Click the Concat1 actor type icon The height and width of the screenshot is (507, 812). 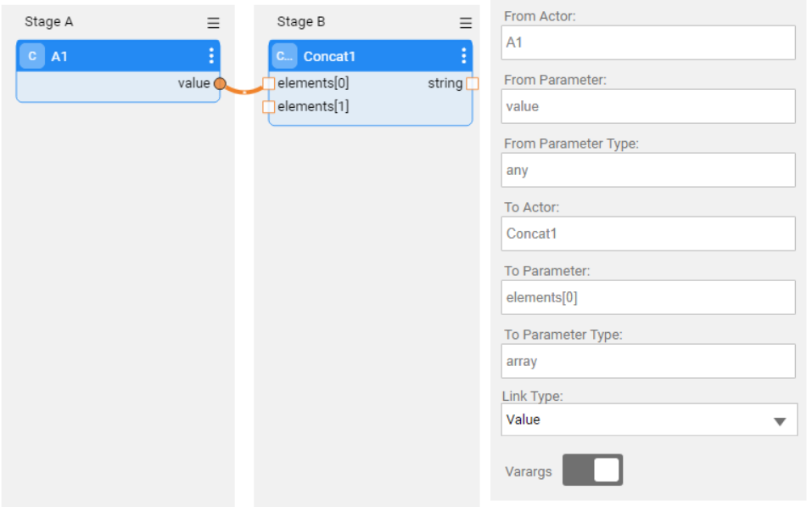click(284, 56)
